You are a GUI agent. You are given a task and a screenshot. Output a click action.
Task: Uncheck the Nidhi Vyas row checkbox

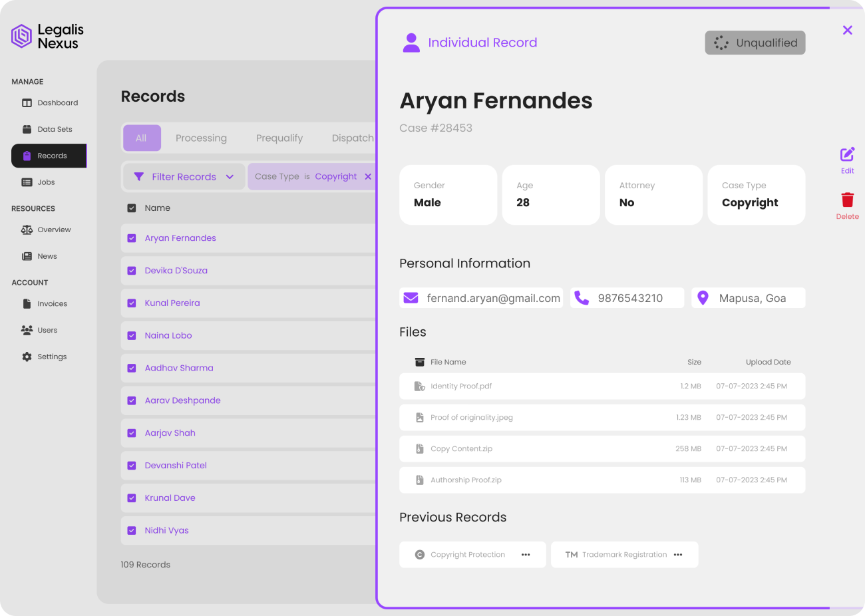click(132, 531)
